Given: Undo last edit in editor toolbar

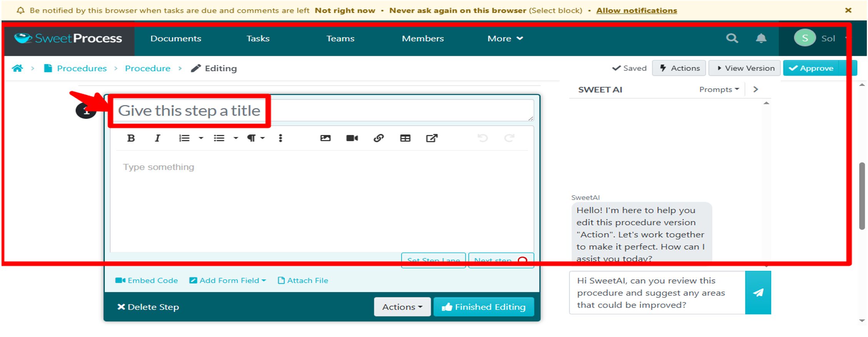Looking at the screenshot, I should (x=482, y=138).
